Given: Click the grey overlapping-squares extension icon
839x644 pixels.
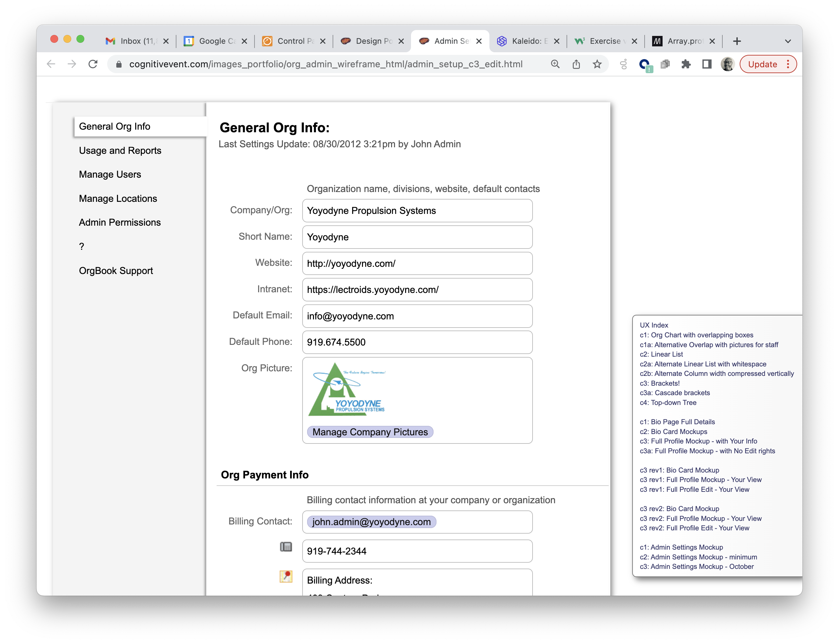Looking at the screenshot, I should point(665,64).
